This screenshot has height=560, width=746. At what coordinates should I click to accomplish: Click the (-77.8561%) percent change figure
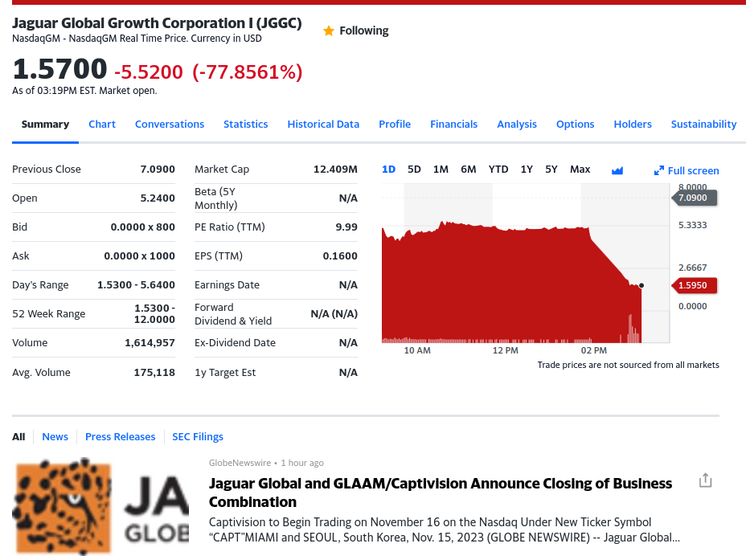[248, 72]
